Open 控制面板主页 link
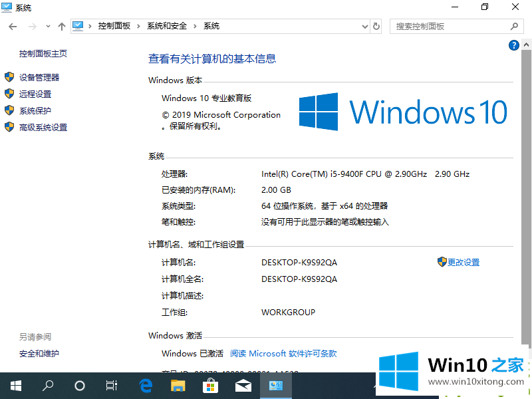 click(43, 54)
